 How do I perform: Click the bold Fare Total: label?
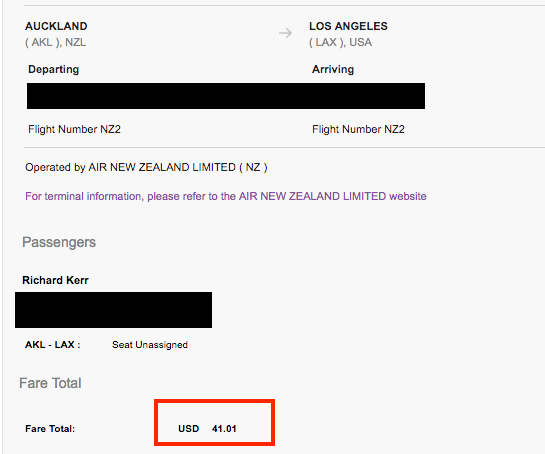pyautogui.click(x=50, y=429)
